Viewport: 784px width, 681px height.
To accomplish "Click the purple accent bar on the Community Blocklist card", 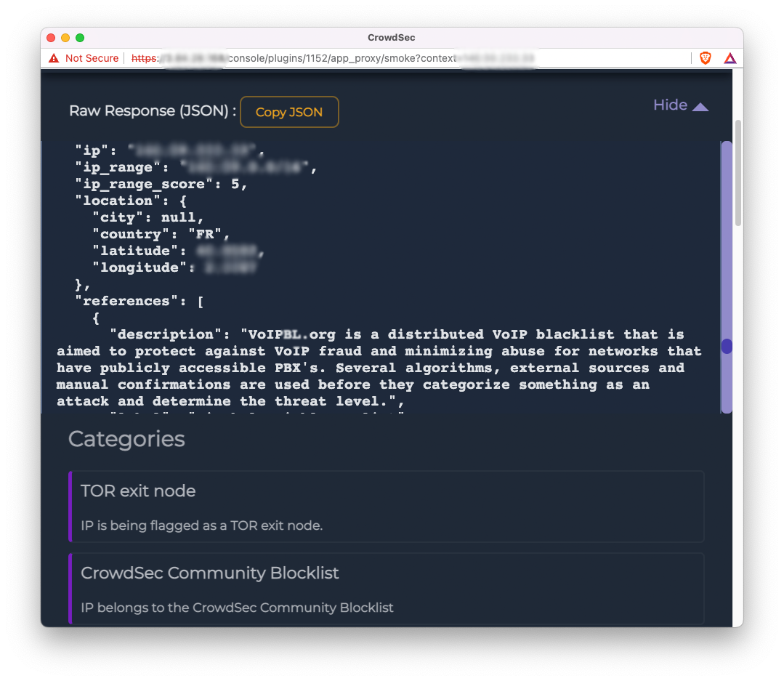I will pyautogui.click(x=70, y=589).
